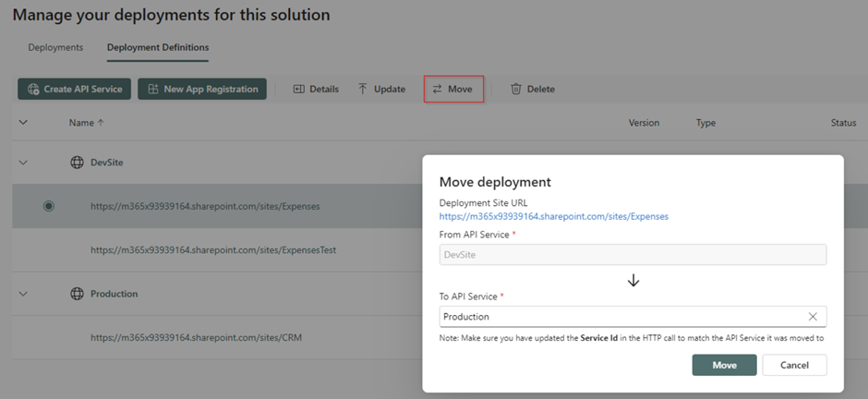Click the Update arrow icon
The width and height of the screenshot is (868, 399).
pos(363,89)
